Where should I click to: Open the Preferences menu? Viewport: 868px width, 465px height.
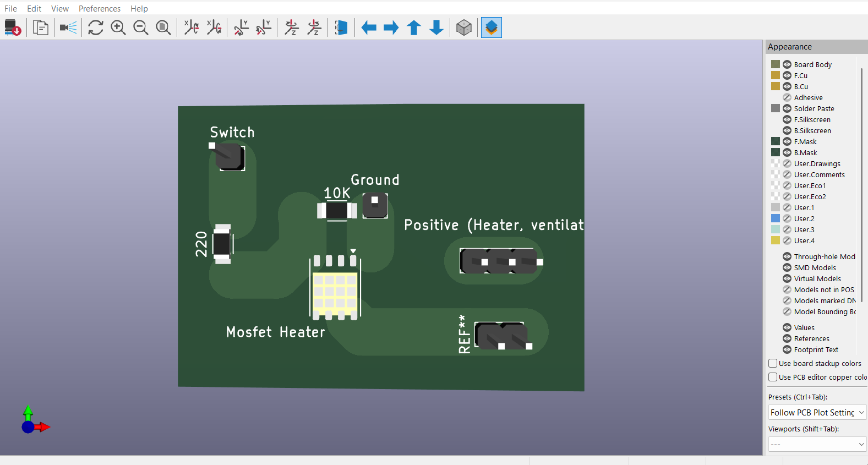click(x=100, y=8)
